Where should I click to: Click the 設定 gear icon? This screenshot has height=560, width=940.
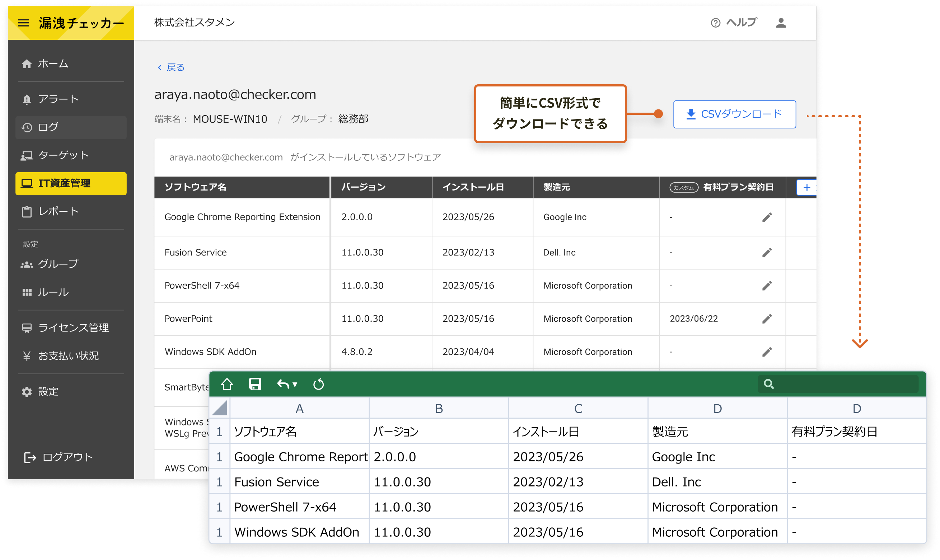27,392
